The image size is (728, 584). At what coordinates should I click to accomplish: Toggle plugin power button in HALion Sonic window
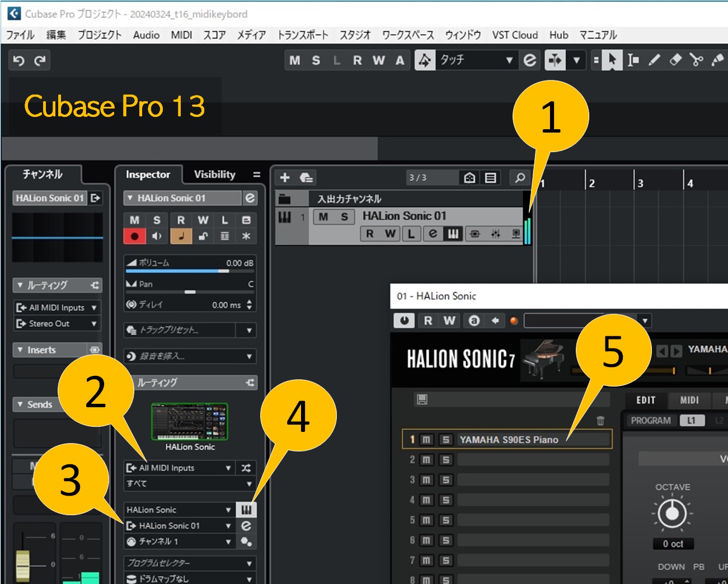click(404, 321)
